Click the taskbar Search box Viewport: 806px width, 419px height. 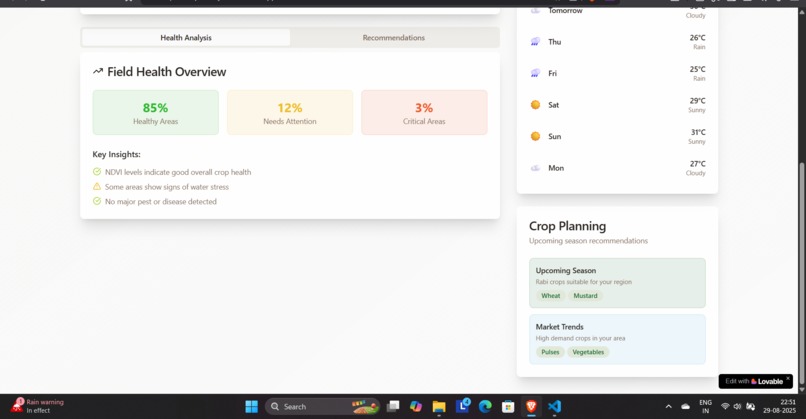(x=322, y=407)
